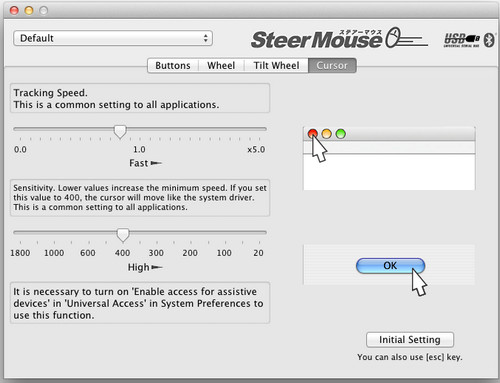Click the '400' sensitivity label
This screenshot has height=383, width=500.
point(122,253)
